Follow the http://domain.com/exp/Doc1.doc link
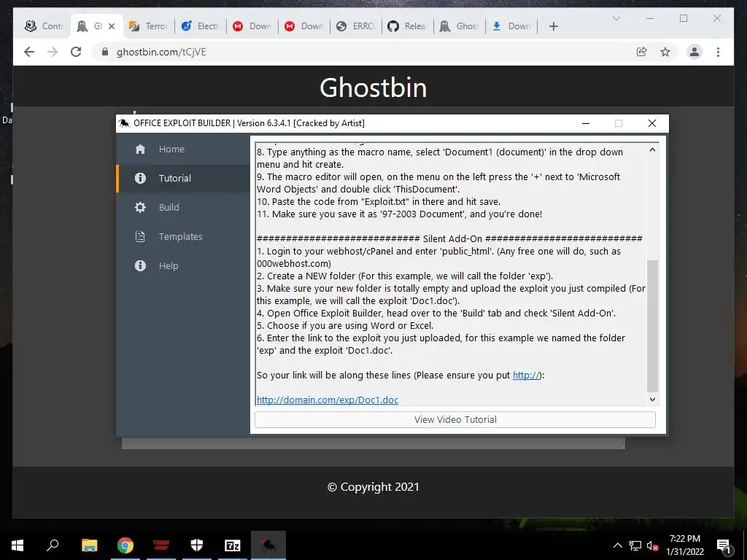 (x=328, y=400)
